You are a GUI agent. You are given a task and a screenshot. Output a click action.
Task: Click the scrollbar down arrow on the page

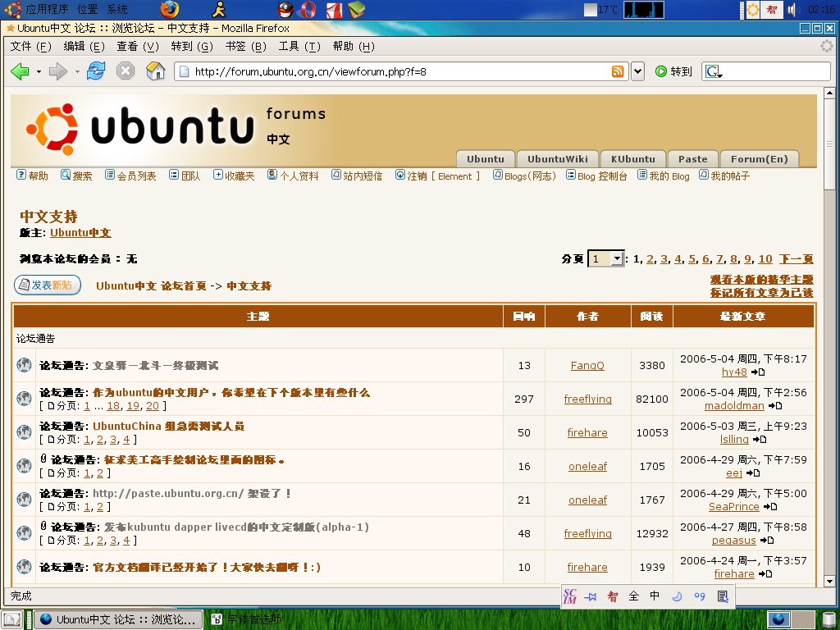829,581
